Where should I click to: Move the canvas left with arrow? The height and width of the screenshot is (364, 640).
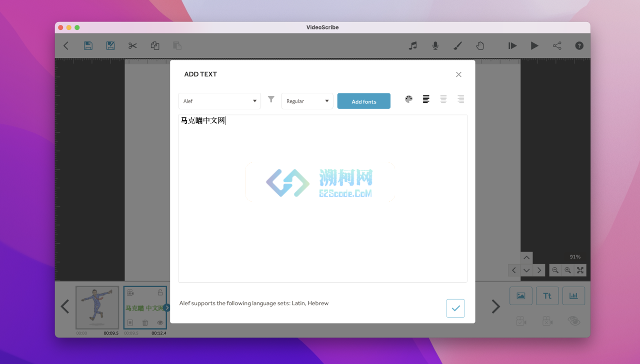coord(514,270)
